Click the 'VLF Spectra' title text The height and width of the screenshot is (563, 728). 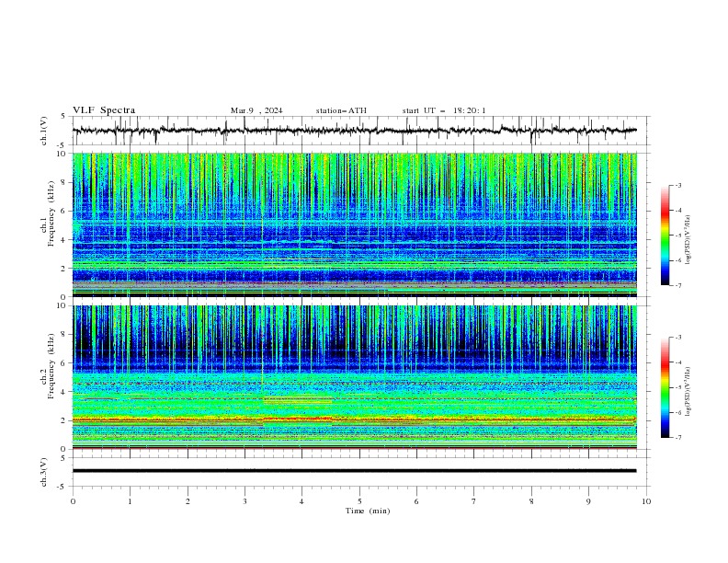click(104, 110)
